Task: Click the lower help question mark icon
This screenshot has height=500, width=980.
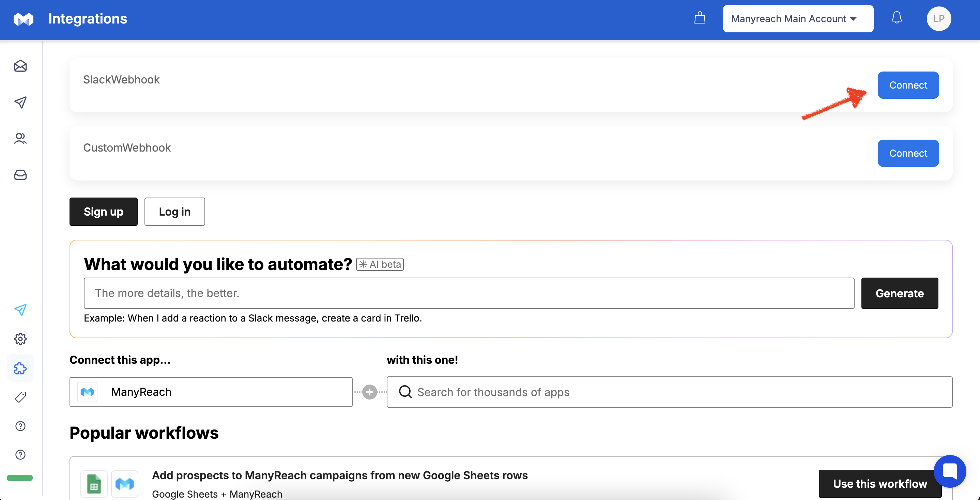Action: pyautogui.click(x=20, y=455)
